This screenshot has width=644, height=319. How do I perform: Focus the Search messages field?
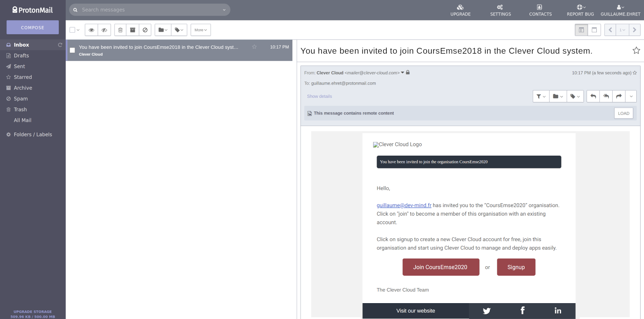150,10
